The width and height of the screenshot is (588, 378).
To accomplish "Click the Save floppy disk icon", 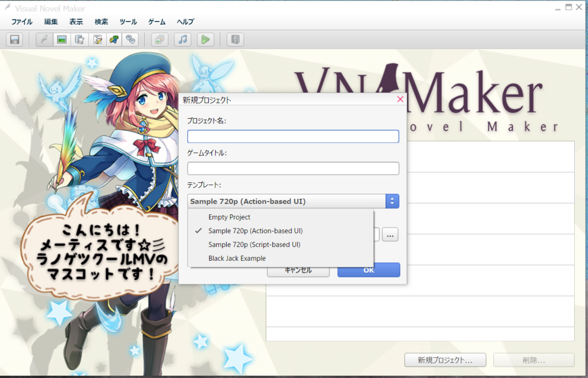I will coord(14,40).
